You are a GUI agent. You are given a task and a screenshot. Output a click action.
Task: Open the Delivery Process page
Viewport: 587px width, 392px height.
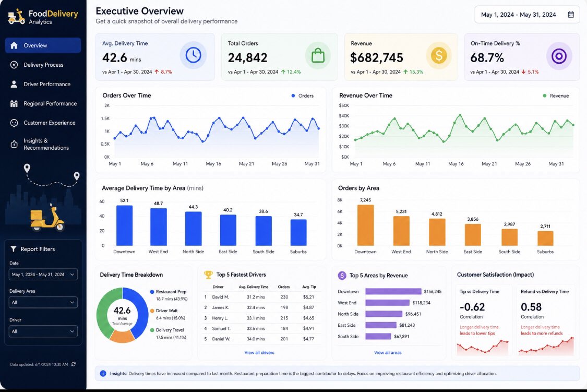pyautogui.click(x=43, y=65)
